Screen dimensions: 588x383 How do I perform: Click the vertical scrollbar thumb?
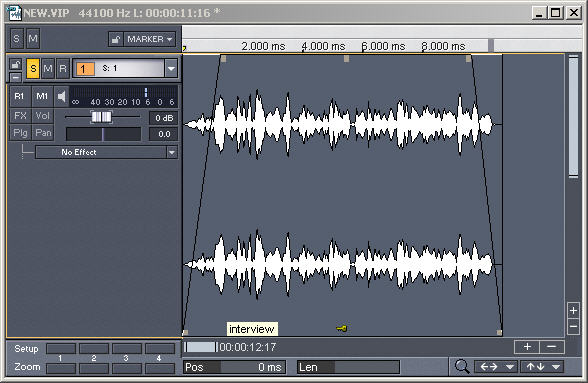pyautogui.click(x=573, y=117)
